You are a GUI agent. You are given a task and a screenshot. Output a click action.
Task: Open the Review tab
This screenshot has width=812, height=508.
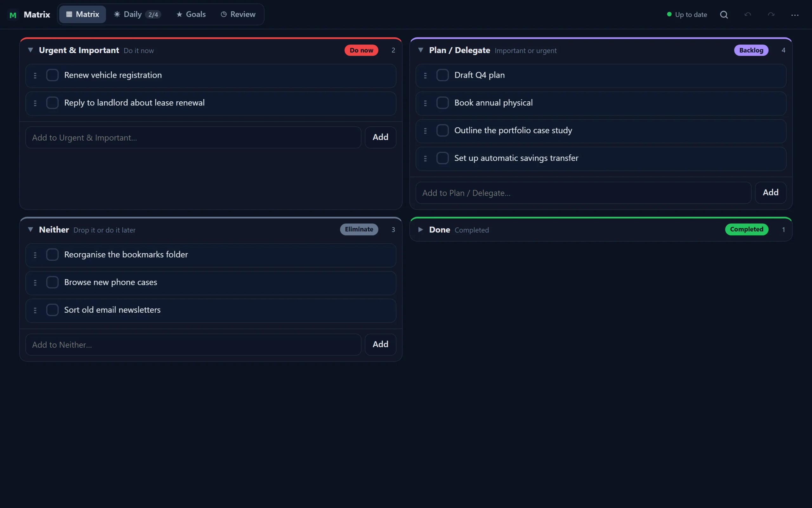tap(238, 14)
